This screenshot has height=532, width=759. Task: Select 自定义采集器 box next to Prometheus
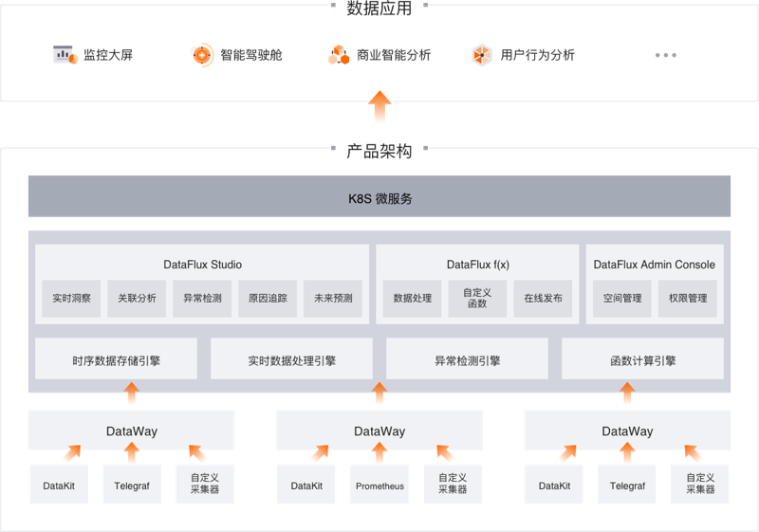coord(453,485)
